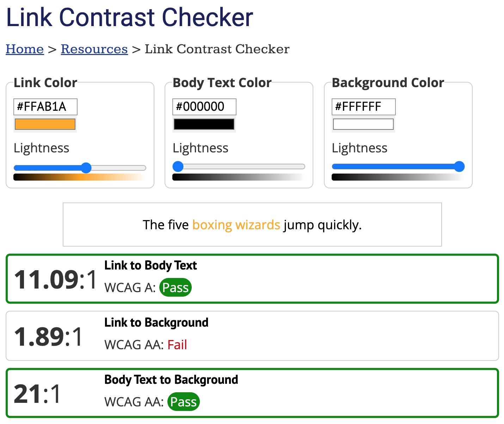Viewport: 504px width, 424px height.
Task: Click the 11.09:1 contrast ratio value
Action: 55,280
